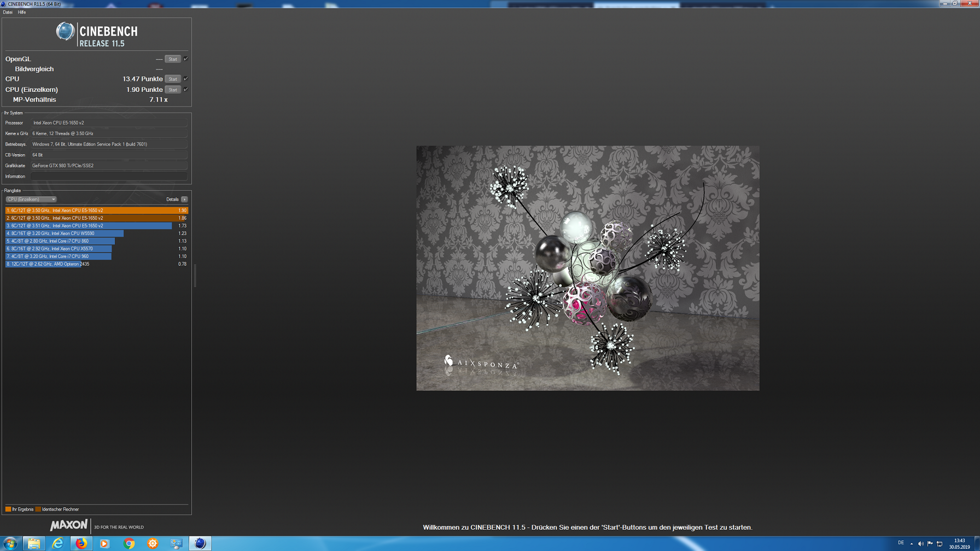Click the Prozessor field value
Screen dimensions: 980x551
coord(109,123)
